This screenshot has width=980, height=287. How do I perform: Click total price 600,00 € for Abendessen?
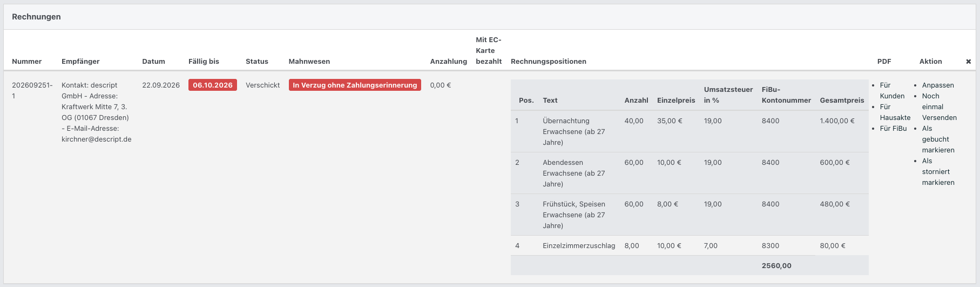pyautogui.click(x=835, y=163)
